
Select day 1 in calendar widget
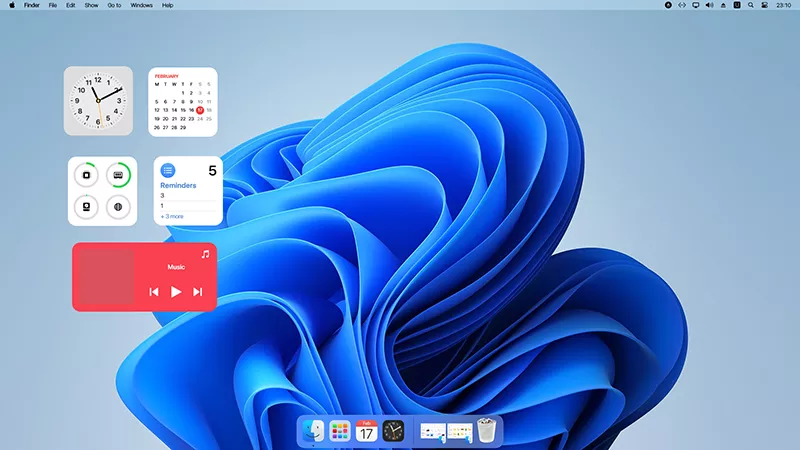(183, 93)
